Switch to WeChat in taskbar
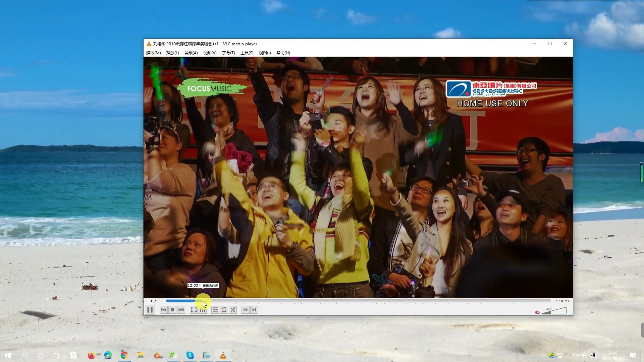The image size is (644, 362). pyautogui.click(x=173, y=355)
